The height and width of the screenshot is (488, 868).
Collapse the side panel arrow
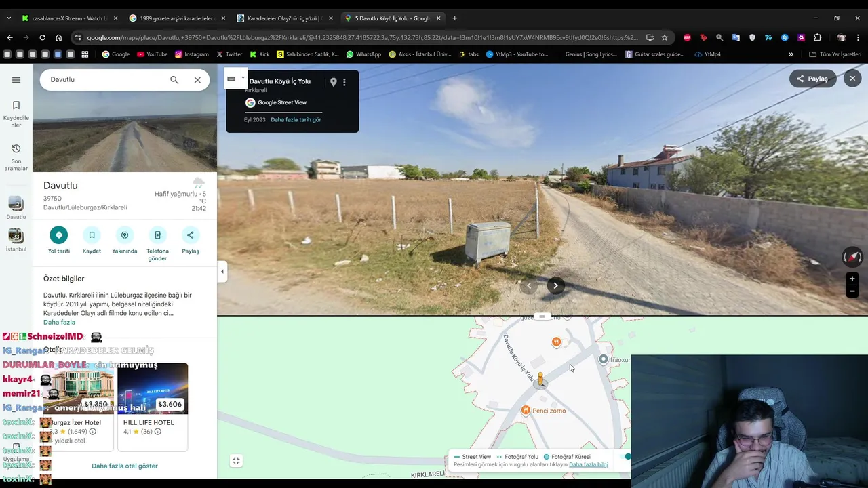point(222,271)
